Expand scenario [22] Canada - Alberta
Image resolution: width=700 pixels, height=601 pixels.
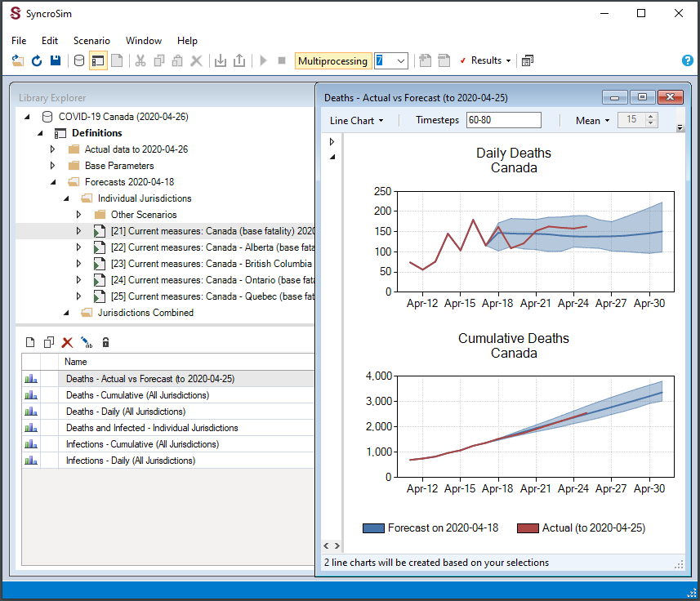[x=78, y=247]
